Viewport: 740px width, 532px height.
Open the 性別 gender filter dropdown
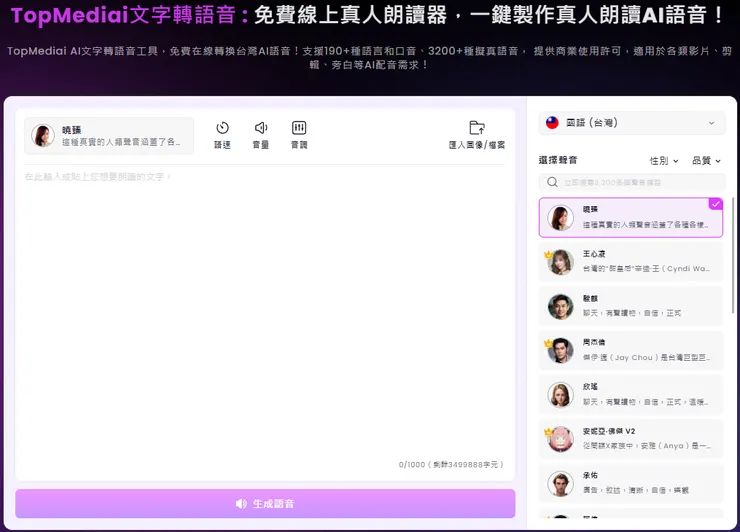click(x=664, y=161)
